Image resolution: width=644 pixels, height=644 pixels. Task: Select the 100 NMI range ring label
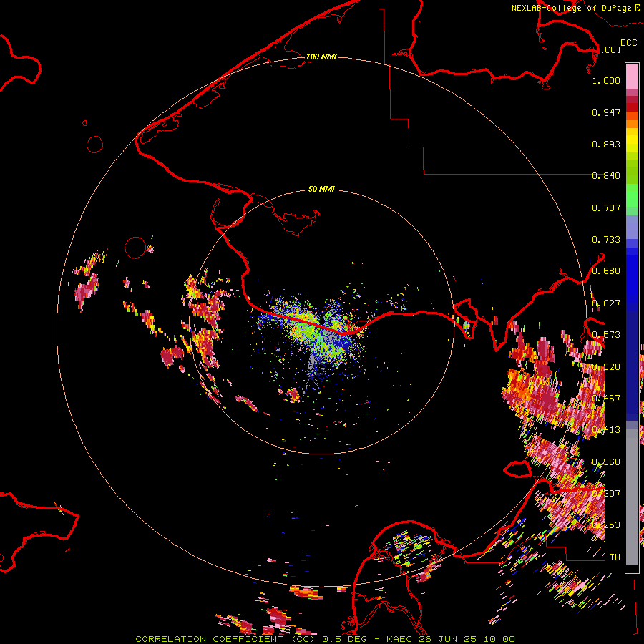321,57
